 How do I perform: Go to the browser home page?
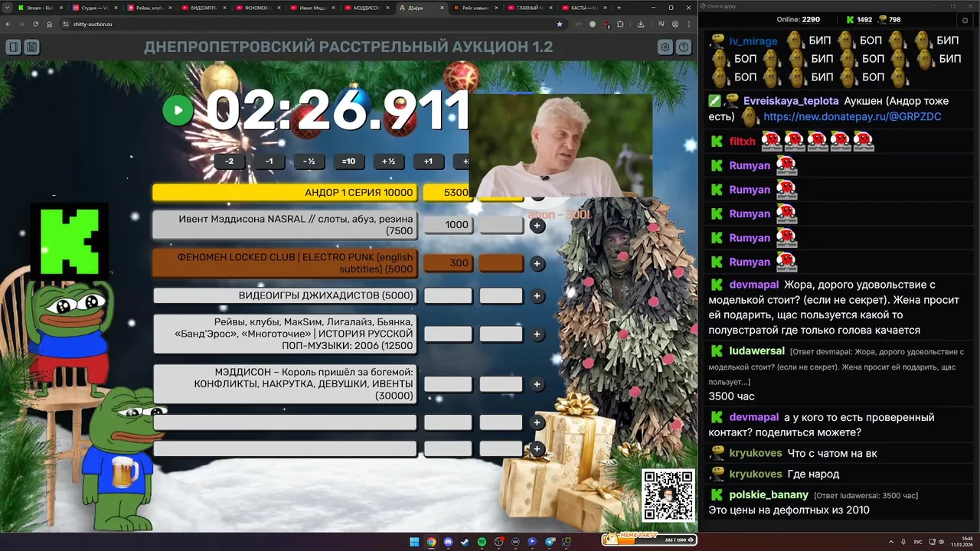click(49, 24)
